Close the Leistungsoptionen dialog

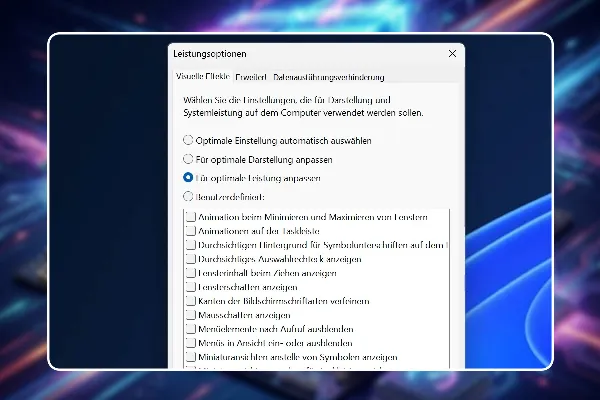coord(452,54)
